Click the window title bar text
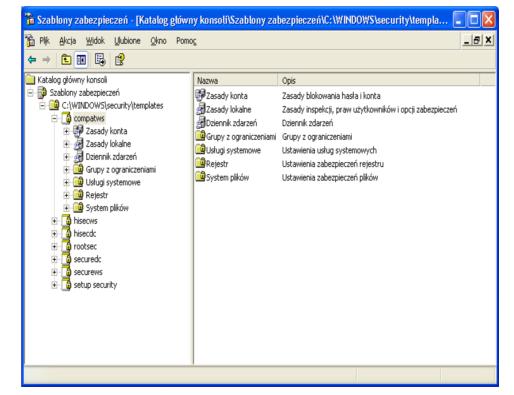Viewport: 514px width, 395px height. pos(242,20)
